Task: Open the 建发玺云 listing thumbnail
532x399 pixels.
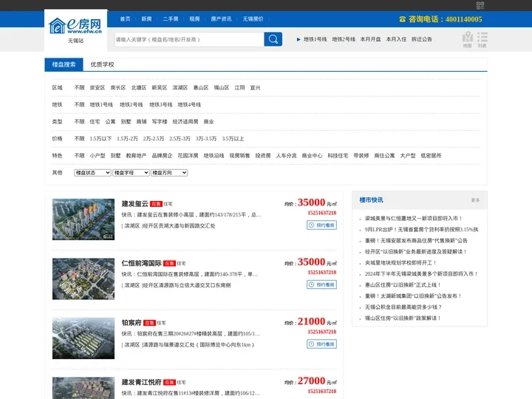Action: click(x=83, y=219)
